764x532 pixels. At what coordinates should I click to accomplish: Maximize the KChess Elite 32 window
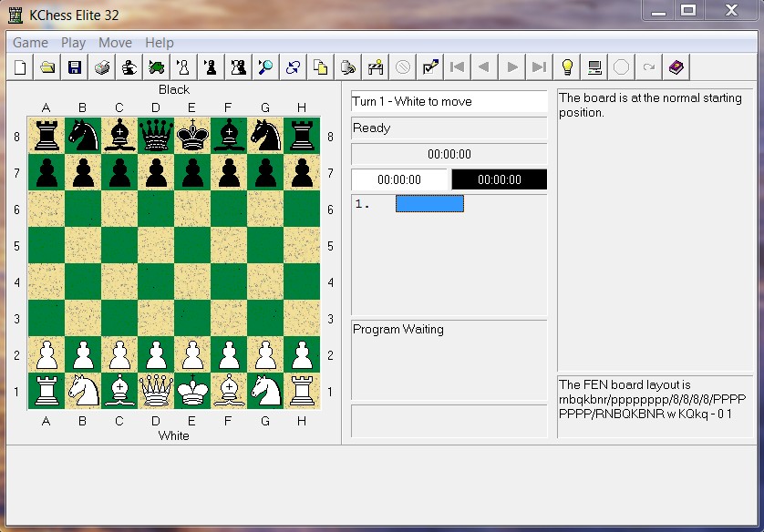click(x=688, y=10)
